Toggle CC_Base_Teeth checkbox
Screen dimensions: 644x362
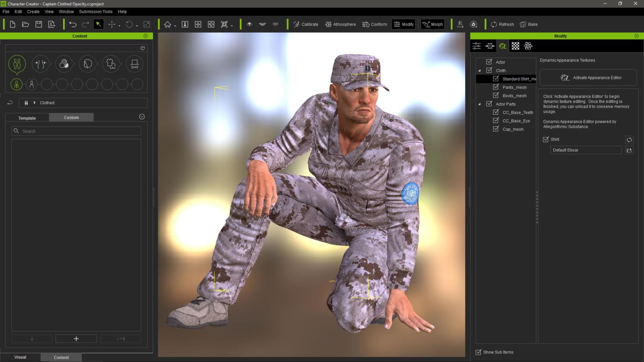pyautogui.click(x=496, y=112)
